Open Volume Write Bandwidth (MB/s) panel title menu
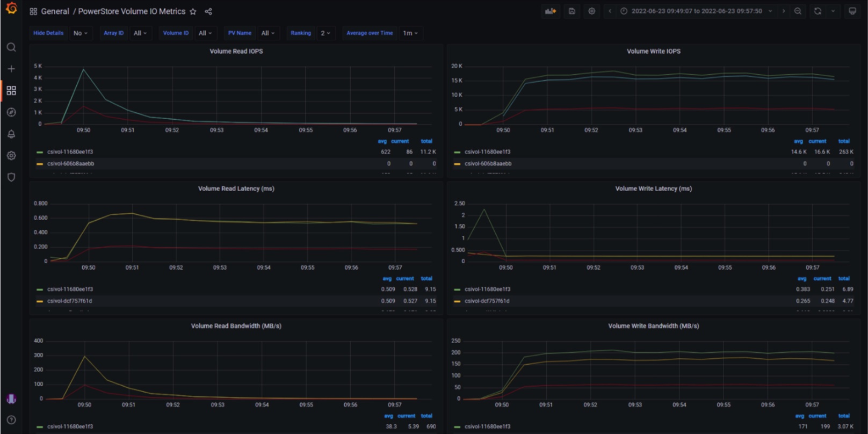Screen dimensions: 868x434 [x=654, y=326]
